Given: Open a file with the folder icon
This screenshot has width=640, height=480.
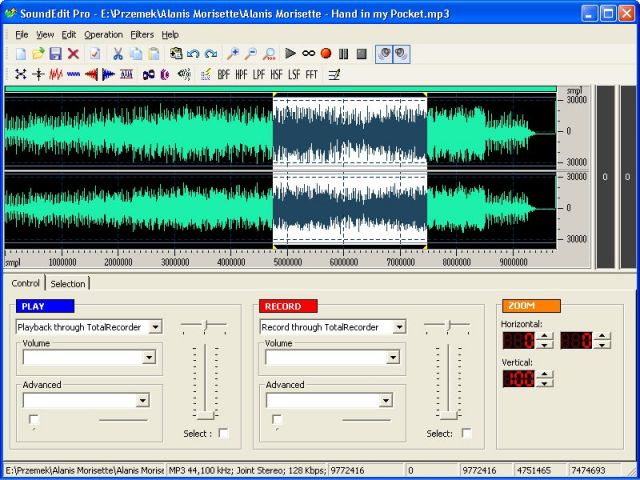Looking at the screenshot, I should [x=38, y=54].
